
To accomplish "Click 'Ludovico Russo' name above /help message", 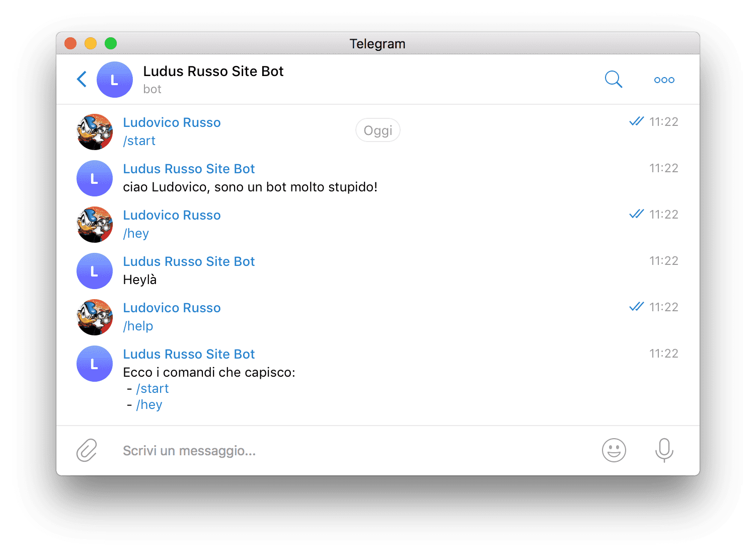I will 172,308.
